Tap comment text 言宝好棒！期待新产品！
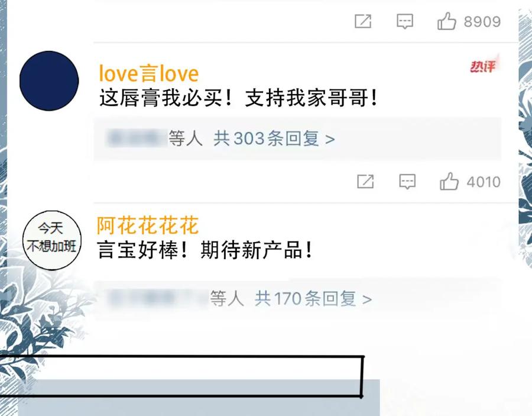The image size is (532, 416). tap(205, 250)
